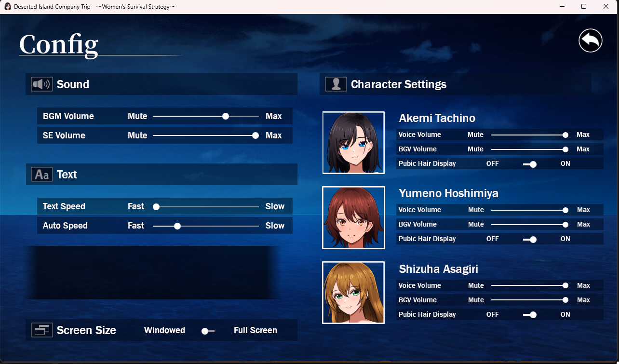Toggle Akemi Tachino's display ON/OFF switch

[529, 164]
